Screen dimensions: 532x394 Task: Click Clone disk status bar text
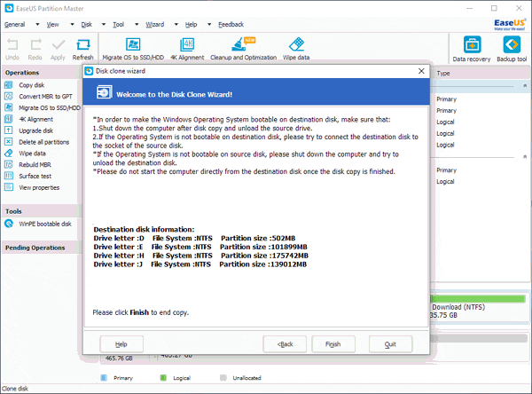(15, 389)
